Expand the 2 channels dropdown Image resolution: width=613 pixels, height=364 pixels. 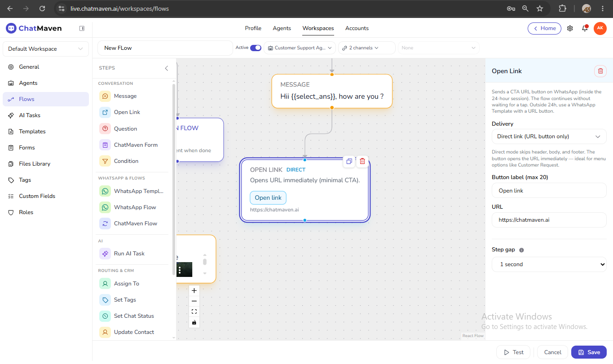pos(366,48)
